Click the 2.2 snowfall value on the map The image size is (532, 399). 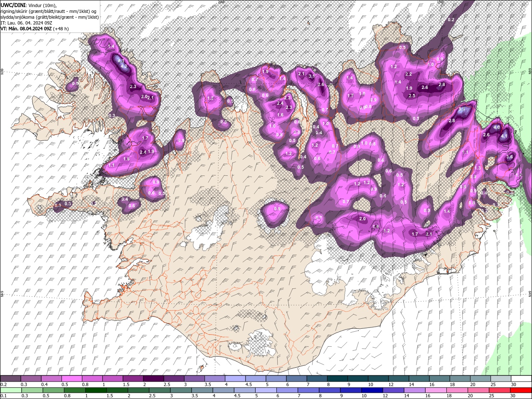(x=409, y=74)
